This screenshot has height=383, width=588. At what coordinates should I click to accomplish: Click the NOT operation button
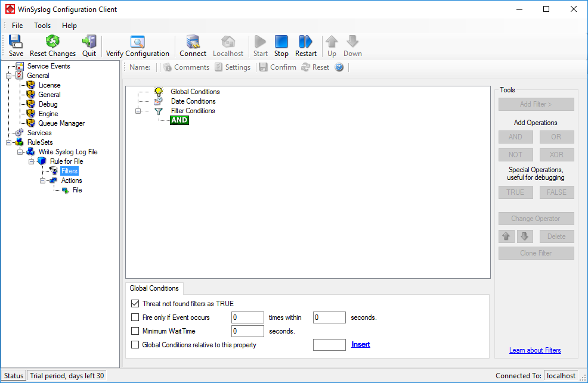point(516,155)
